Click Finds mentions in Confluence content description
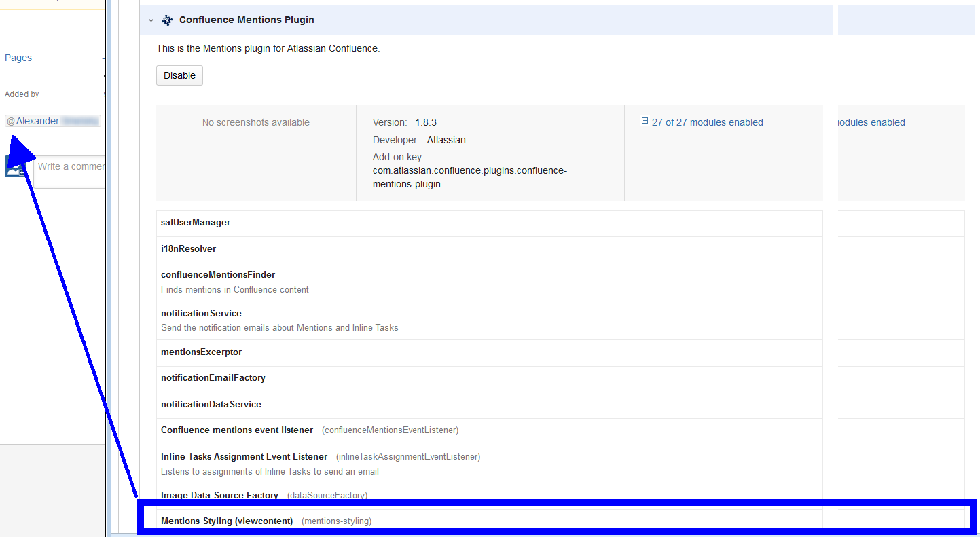 point(235,290)
